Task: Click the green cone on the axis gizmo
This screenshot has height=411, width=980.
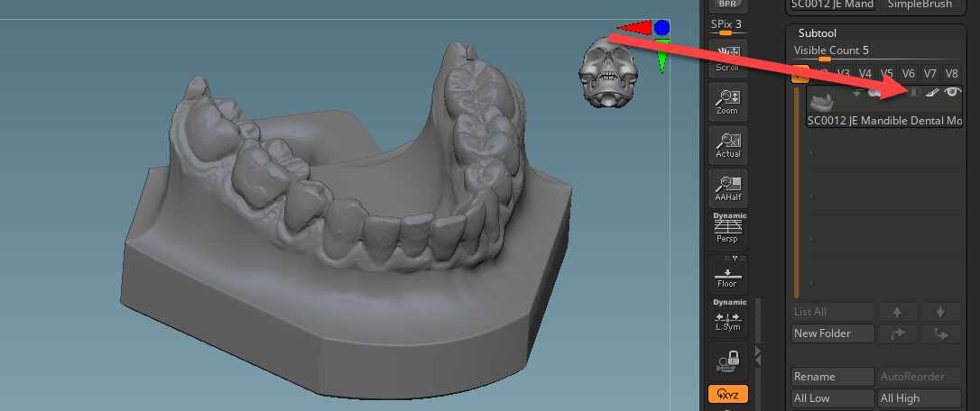Action: coord(661,56)
